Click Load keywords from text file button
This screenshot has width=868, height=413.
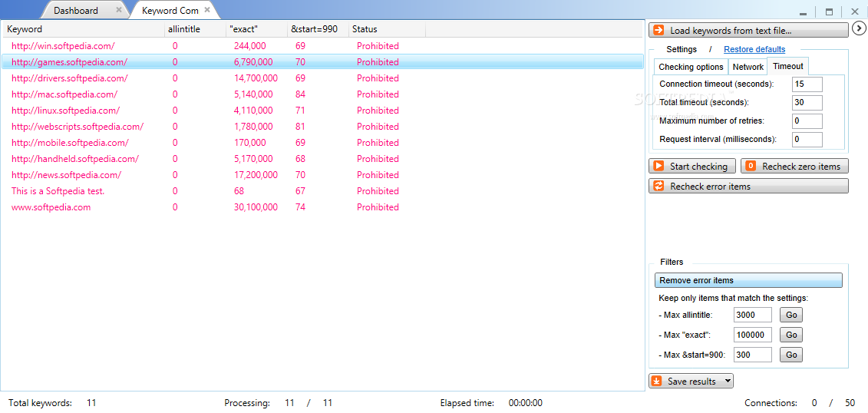pos(748,30)
